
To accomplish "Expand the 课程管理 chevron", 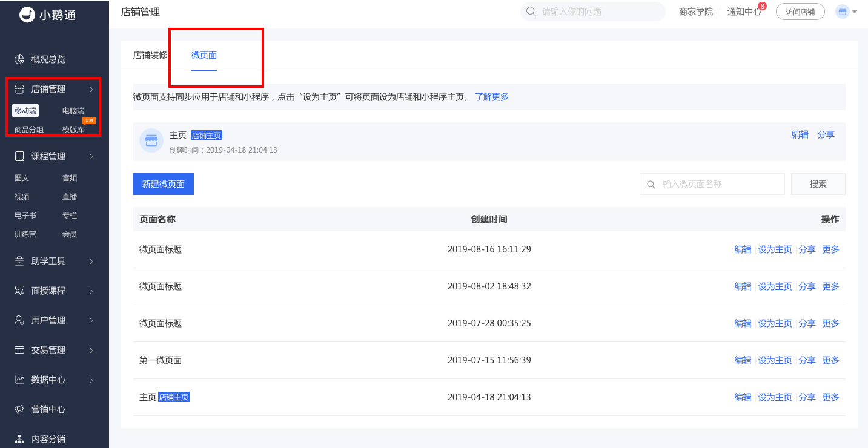I will click(91, 156).
